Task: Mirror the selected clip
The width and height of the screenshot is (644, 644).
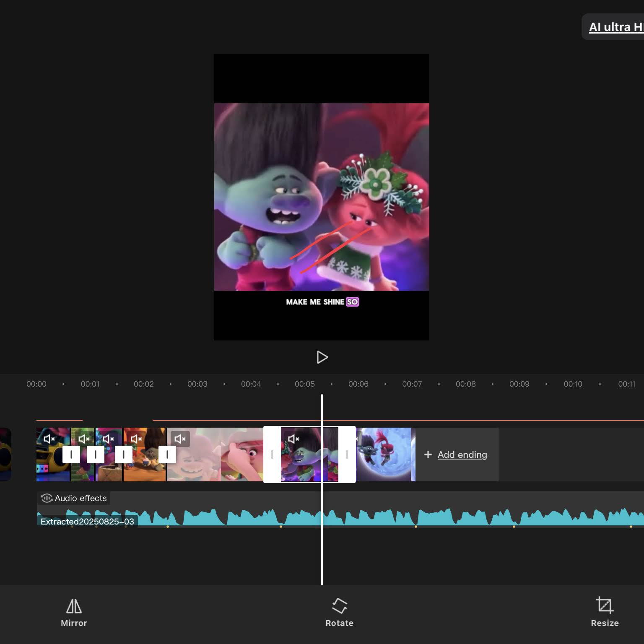Action: 74,612
